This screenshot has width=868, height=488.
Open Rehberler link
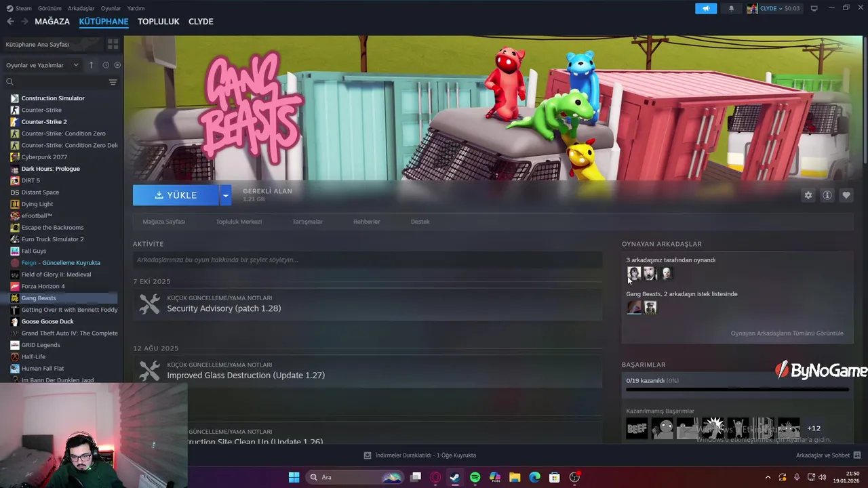tap(367, 222)
